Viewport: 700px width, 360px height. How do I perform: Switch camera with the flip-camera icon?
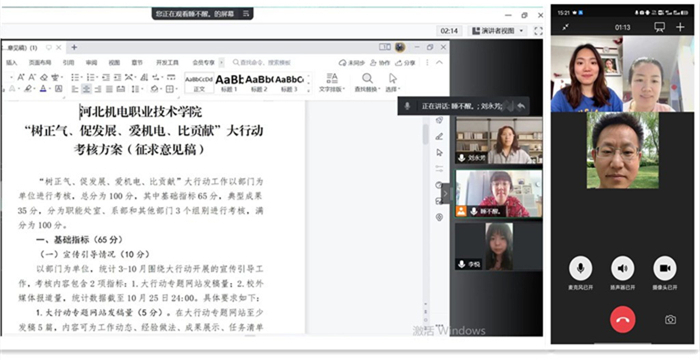click(x=670, y=320)
